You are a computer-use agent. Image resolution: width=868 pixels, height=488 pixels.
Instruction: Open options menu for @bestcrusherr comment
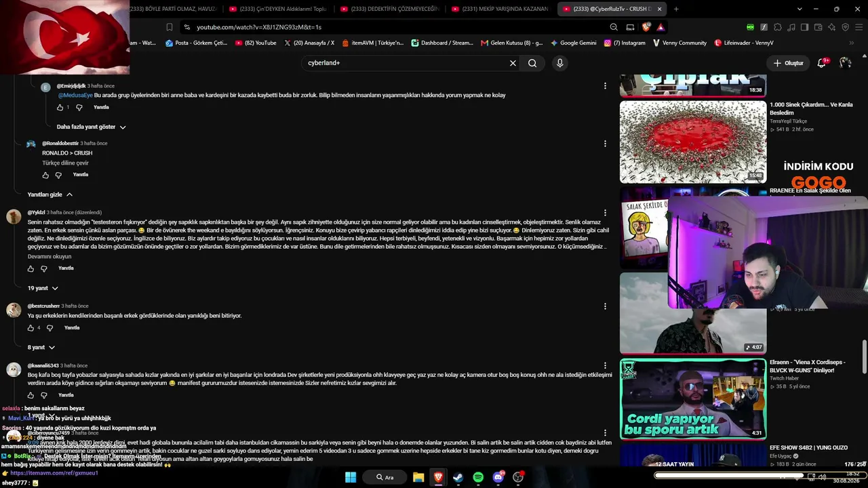click(605, 306)
